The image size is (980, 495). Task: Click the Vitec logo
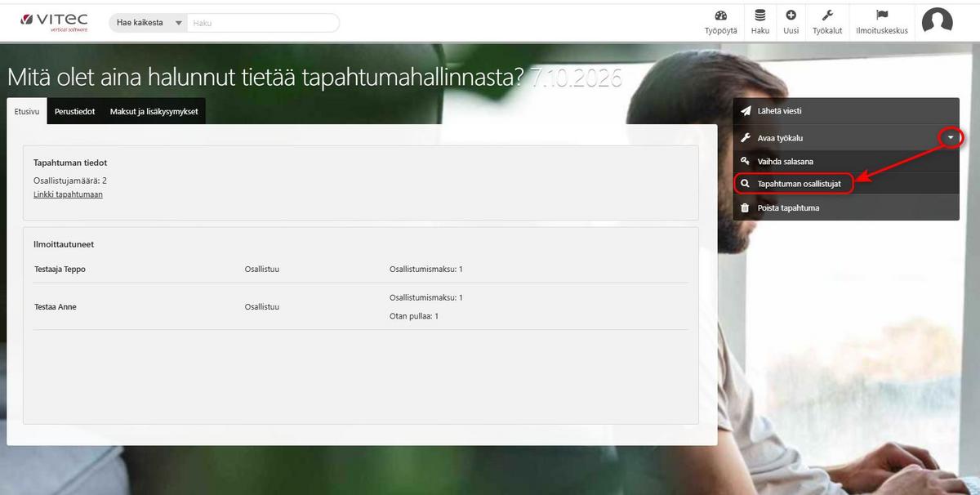(54, 21)
